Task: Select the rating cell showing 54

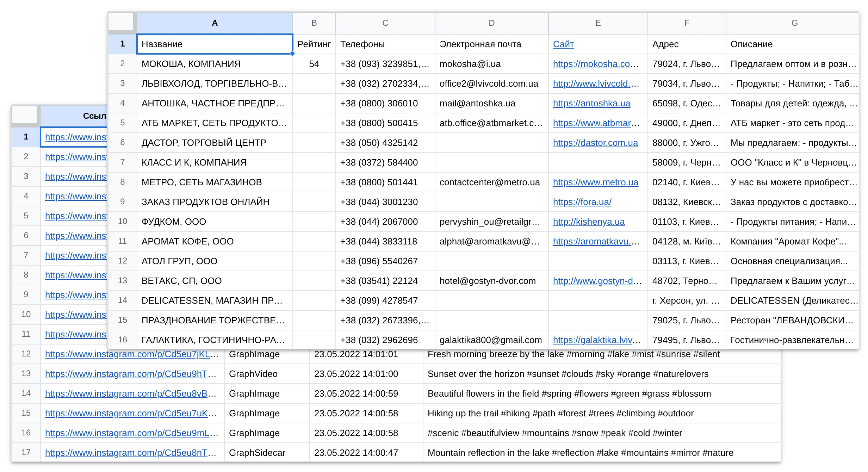Action: point(314,64)
